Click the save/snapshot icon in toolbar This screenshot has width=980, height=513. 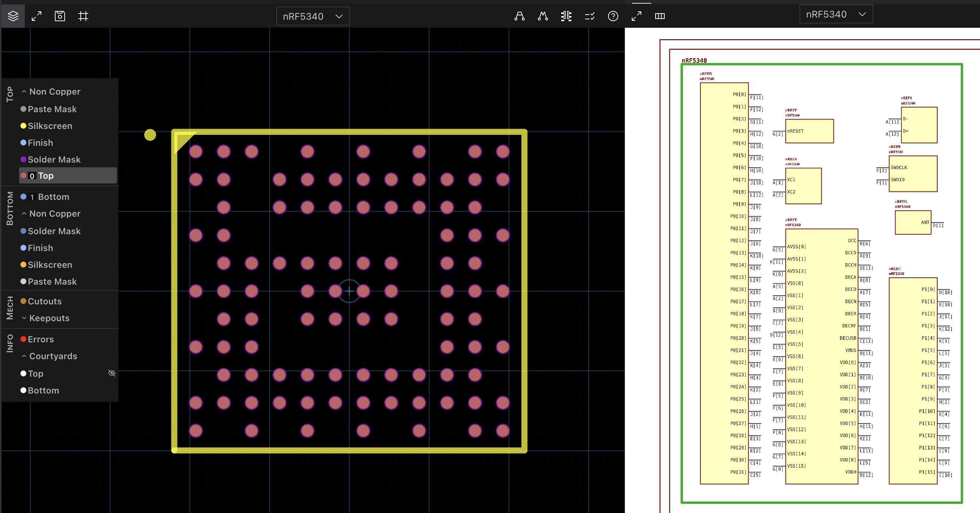tap(60, 16)
